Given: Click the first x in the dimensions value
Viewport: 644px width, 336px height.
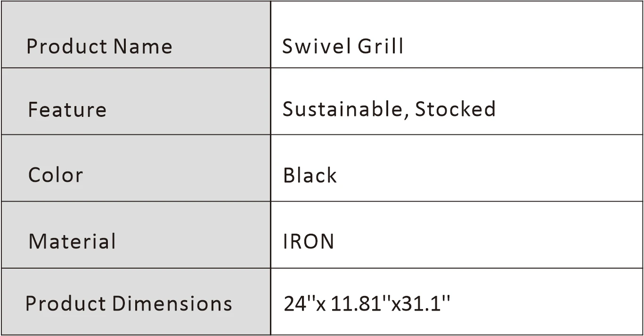Looking at the screenshot, I should (321, 305).
